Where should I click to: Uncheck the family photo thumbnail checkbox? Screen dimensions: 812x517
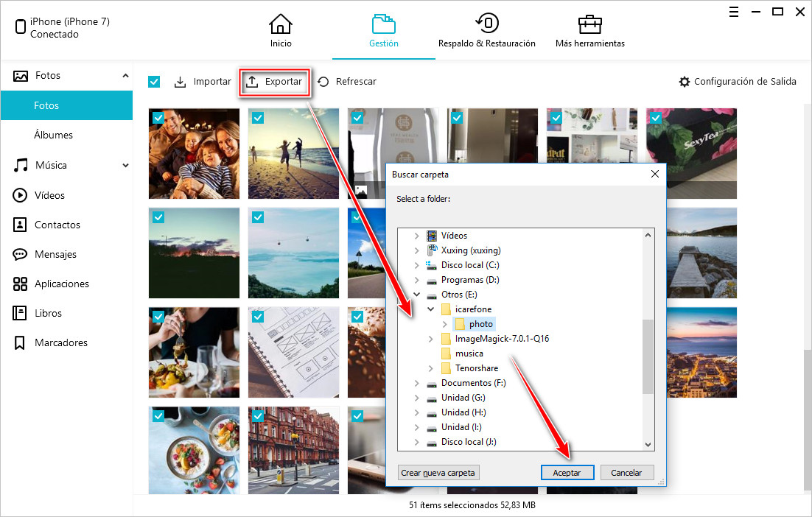[x=158, y=118]
